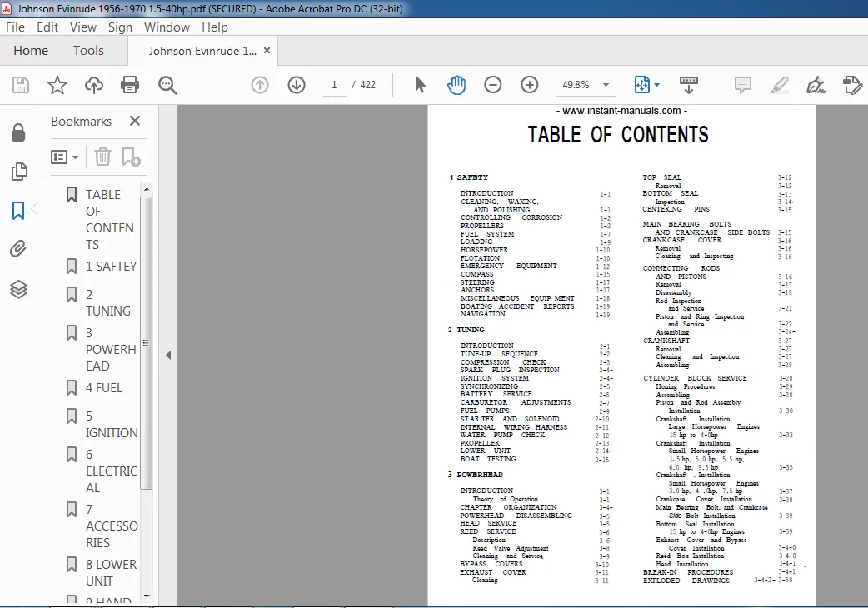Go to previous page arrow icon
This screenshot has height=608, width=868.
coord(260,85)
